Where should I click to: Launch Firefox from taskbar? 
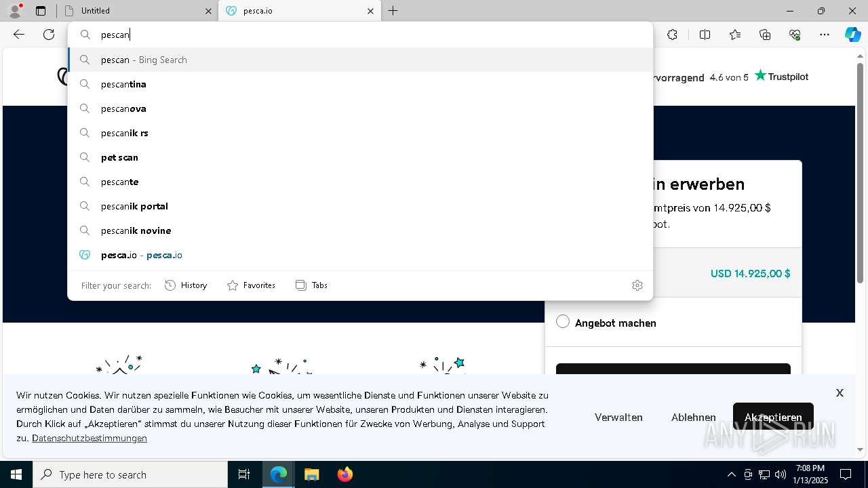tap(345, 474)
